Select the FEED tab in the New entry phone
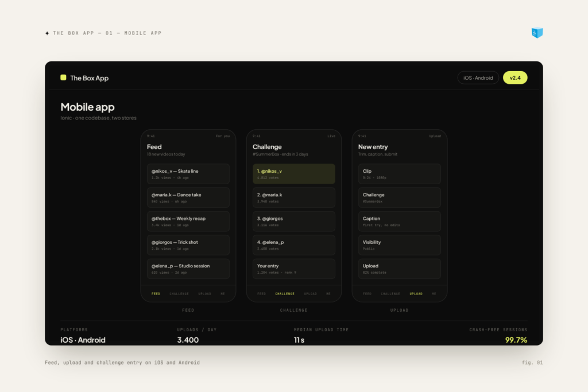The width and height of the screenshot is (588, 392). click(x=367, y=294)
